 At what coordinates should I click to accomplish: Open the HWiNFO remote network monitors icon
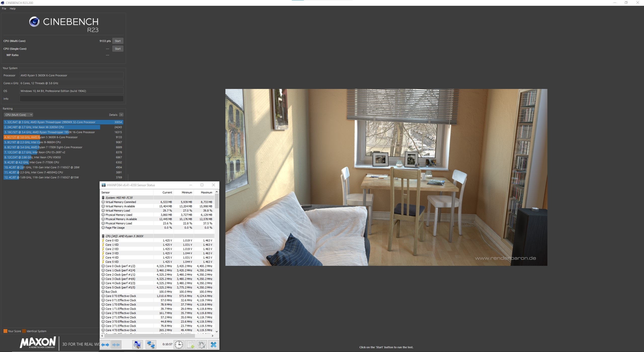pyautogui.click(x=151, y=344)
